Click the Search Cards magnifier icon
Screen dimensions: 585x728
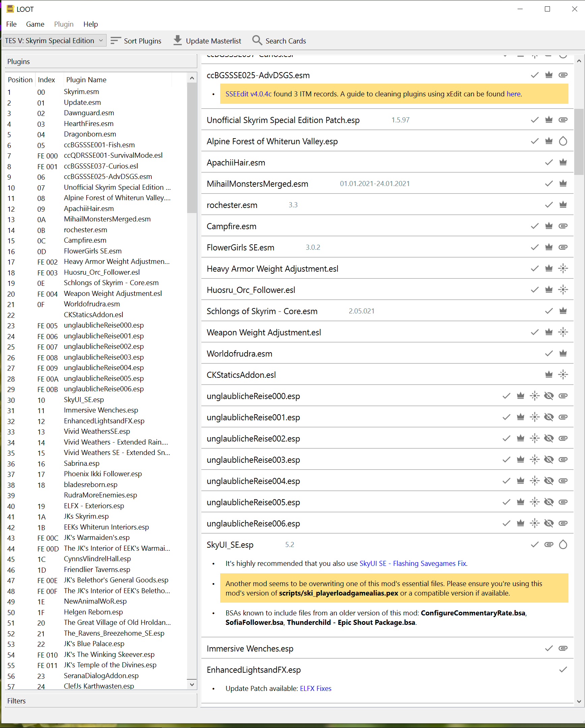(x=257, y=40)
